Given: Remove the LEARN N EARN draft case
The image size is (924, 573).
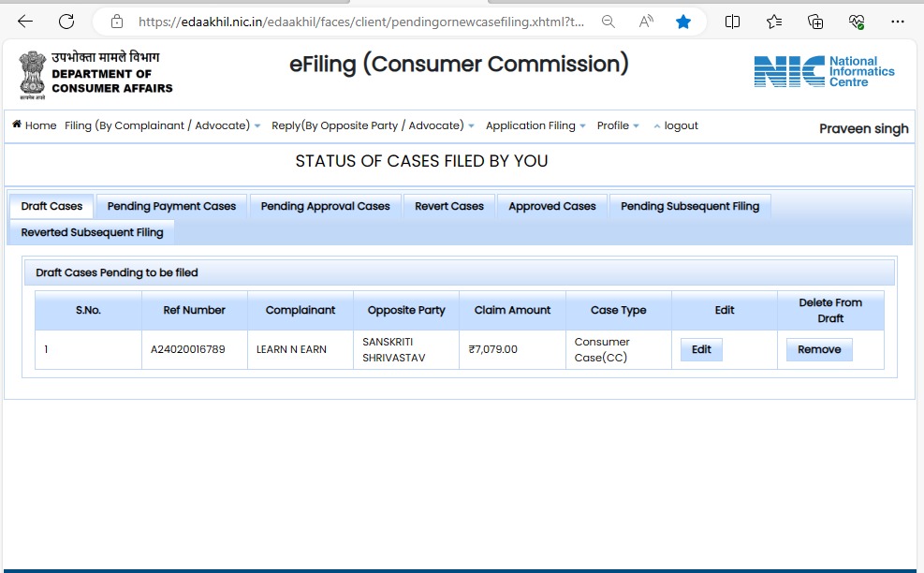Looking at the screenshot, I should (x=819, y=349).
